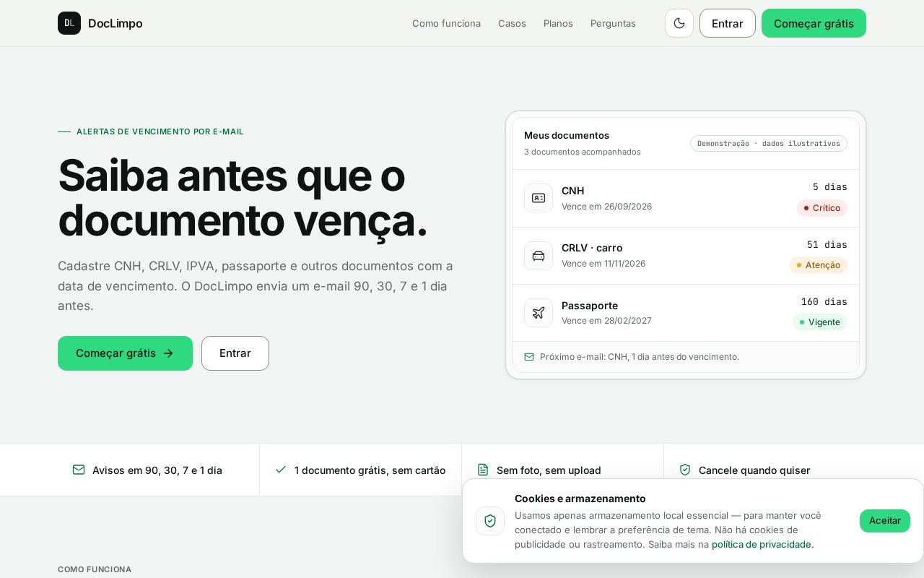Click the shield icon in the cookies banner
This screenshot has width=924, height=578.
[490, 521]
